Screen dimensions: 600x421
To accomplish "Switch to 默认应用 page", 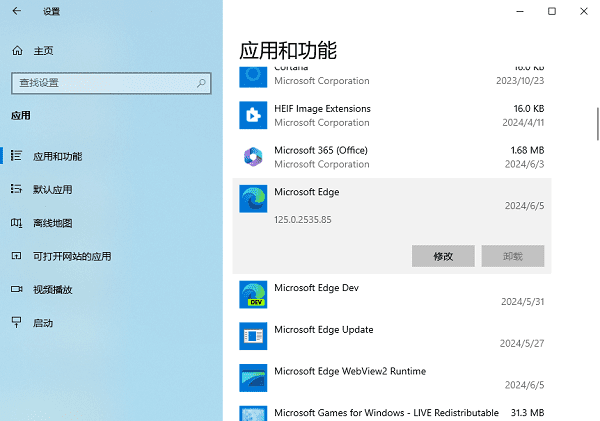I will tap(52, 189).
